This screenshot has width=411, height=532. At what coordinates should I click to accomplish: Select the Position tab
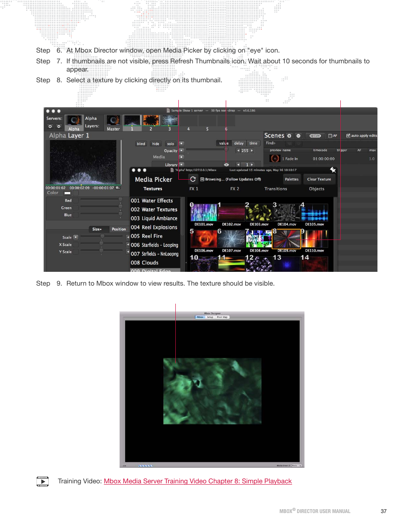119,229
